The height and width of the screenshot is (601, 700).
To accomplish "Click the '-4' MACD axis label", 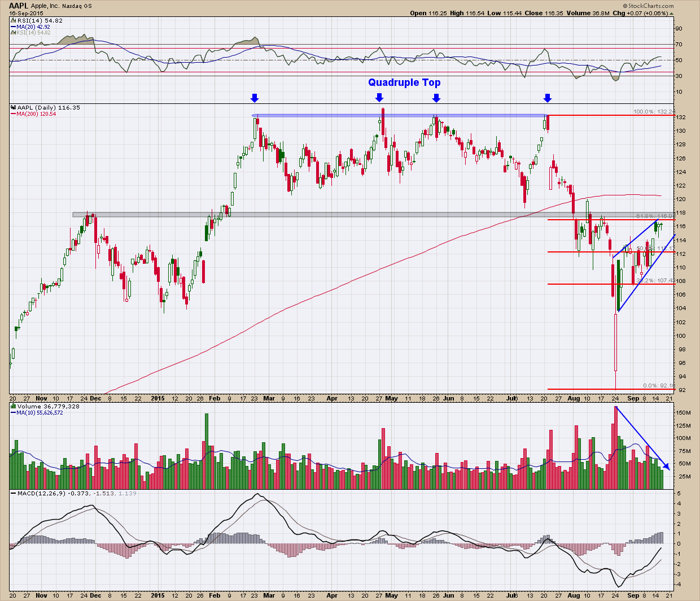I will (x=679, y=584).
